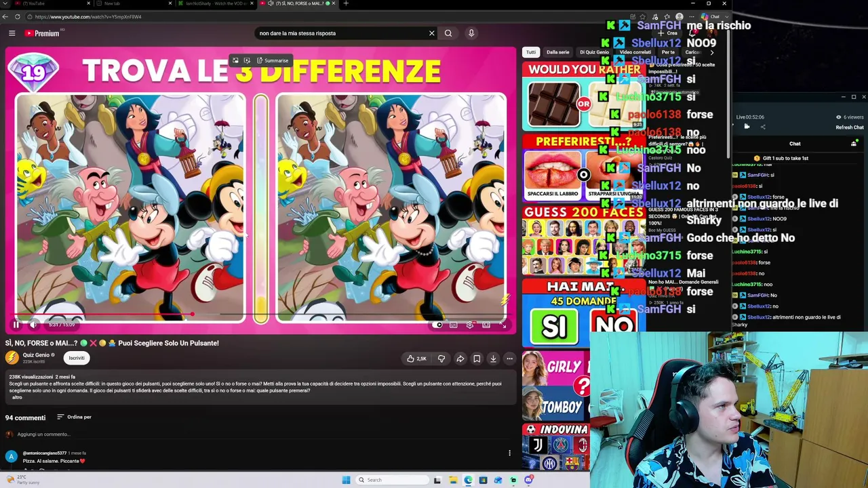Like the video with 2,5K likes
The image size is (868, 488).
(416, 359)
